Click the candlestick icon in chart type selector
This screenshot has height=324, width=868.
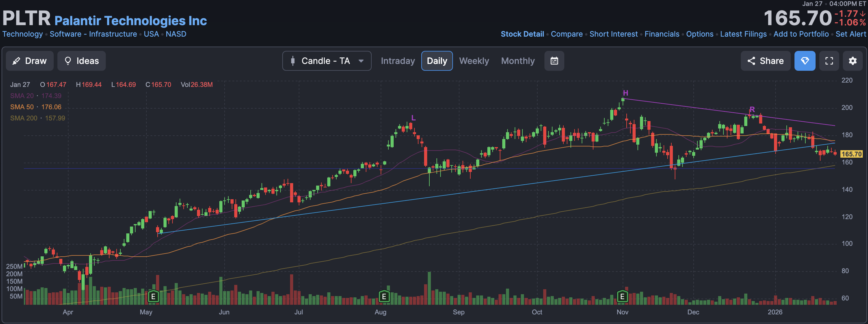293,61
